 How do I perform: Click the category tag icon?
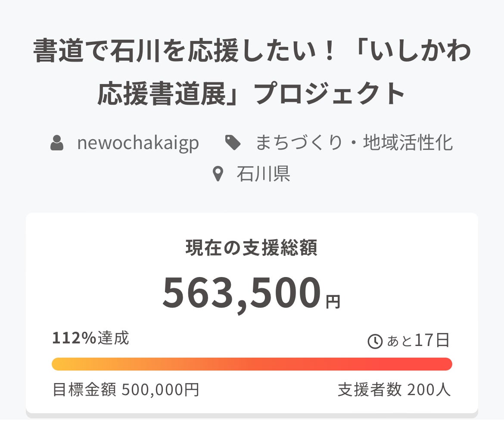tap(233, 143)
